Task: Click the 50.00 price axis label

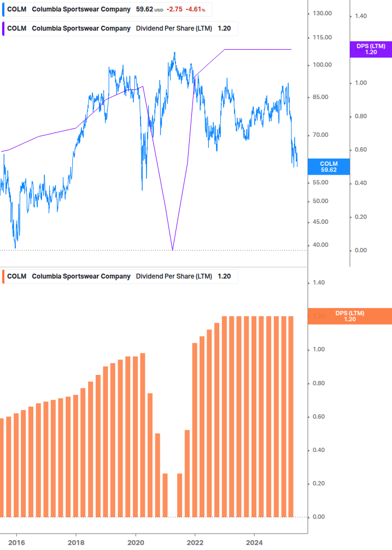Action: coord(320,201)
